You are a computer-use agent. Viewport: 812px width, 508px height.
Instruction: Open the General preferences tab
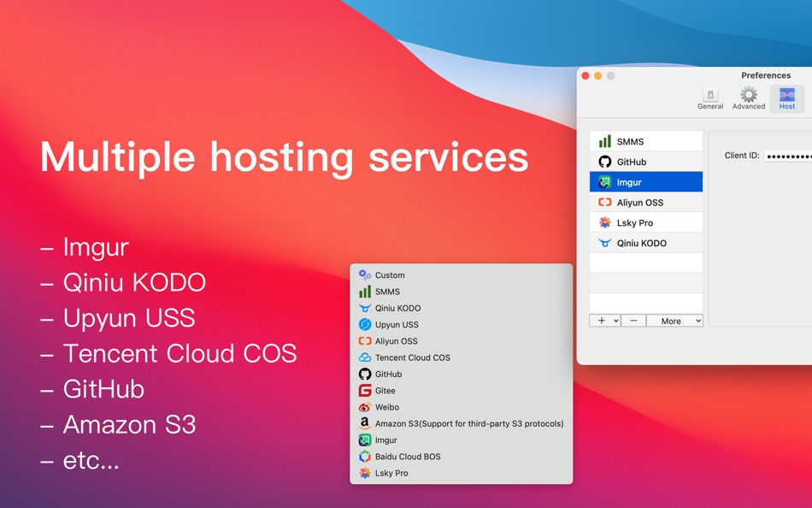710,98
